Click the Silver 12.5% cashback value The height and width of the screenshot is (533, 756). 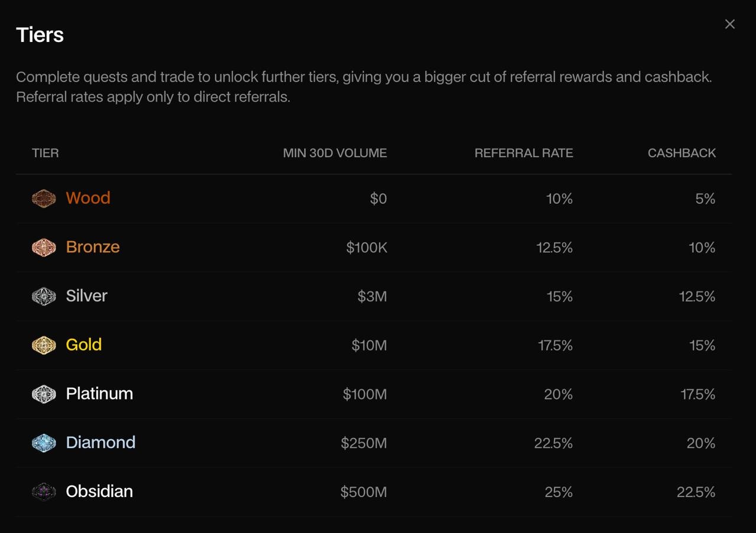pos(697,296)
